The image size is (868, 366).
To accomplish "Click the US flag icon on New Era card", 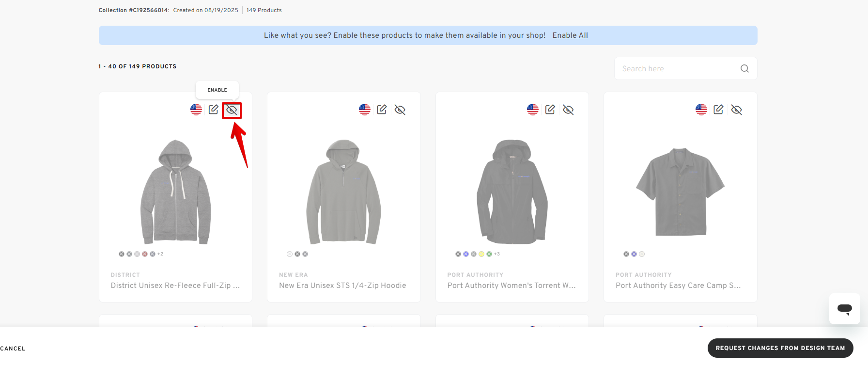I will click(x=365, y=110).
